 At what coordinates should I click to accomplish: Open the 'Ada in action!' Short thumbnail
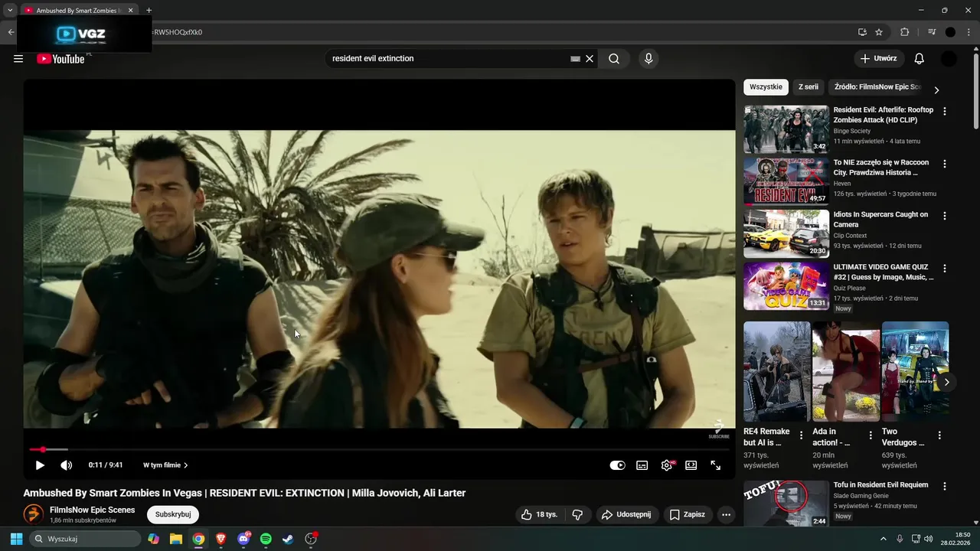click(846, 371)
